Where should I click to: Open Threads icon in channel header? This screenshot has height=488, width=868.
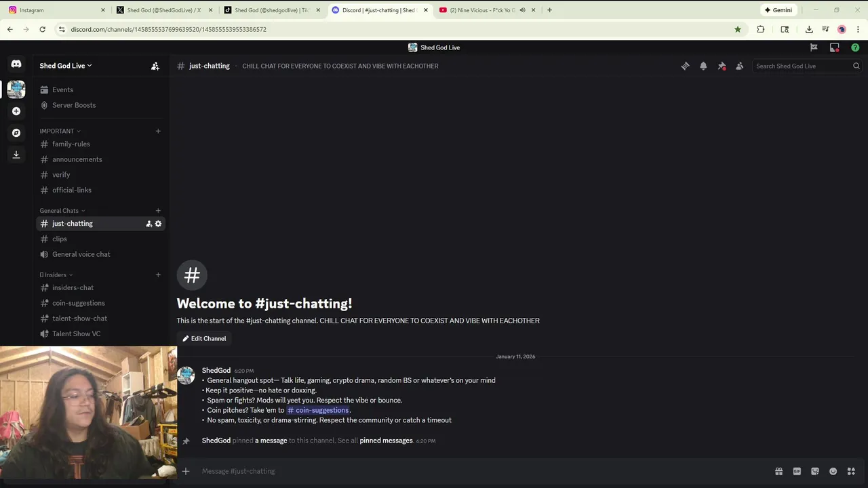point(685,66)
